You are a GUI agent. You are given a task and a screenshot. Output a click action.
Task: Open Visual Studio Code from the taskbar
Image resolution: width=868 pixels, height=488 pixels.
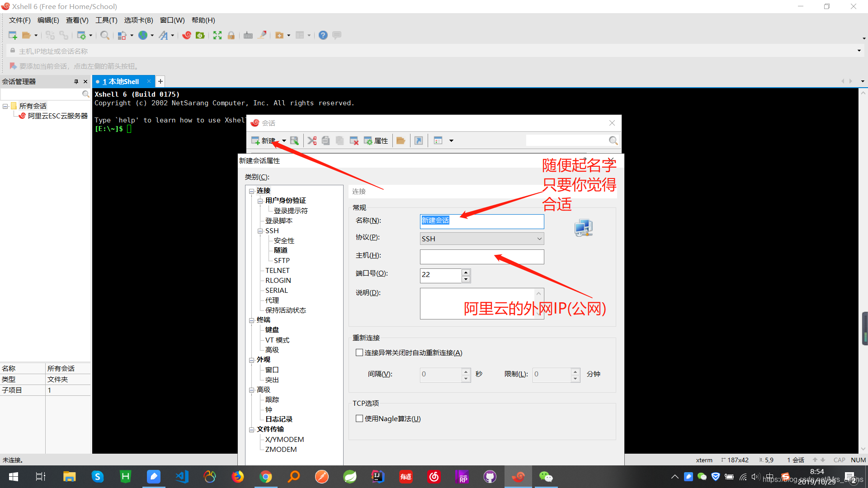point(182,477)
